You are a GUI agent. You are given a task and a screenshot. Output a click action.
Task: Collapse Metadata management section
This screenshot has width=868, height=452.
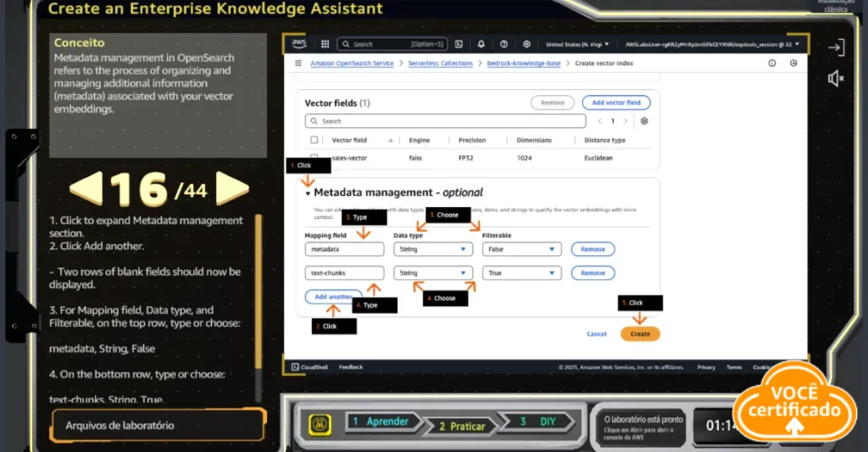(x=308, y=193)
